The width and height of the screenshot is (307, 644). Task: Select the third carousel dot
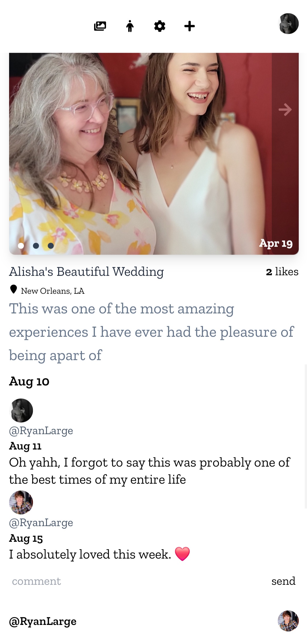point(51,246)
